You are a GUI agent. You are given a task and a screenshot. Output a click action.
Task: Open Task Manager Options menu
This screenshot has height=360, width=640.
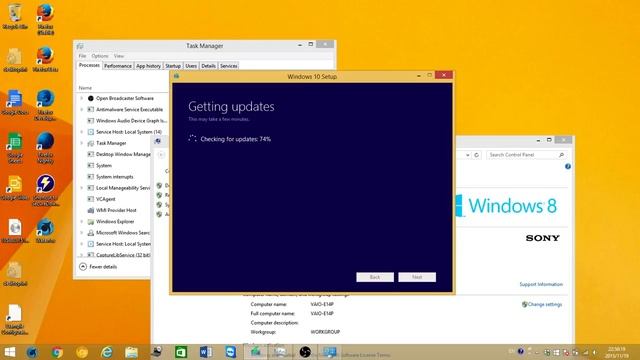[100, 56]
